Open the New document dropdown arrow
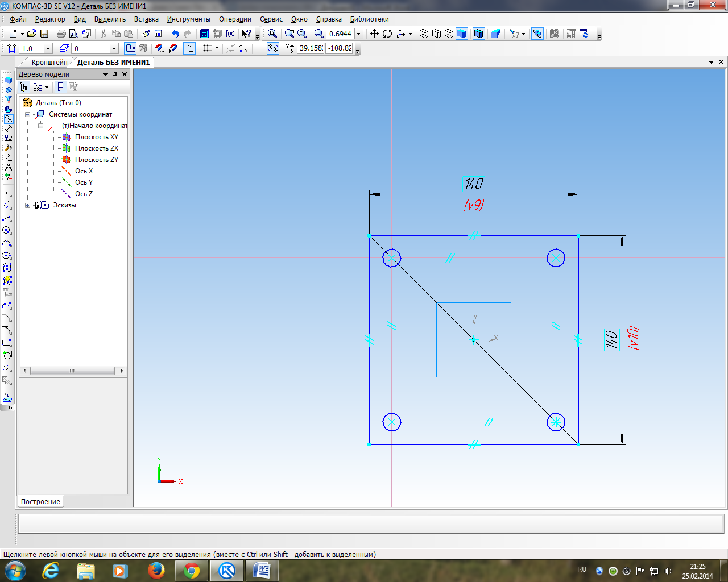The height and width of the screenshot is (582, 728). click(22, 34)
